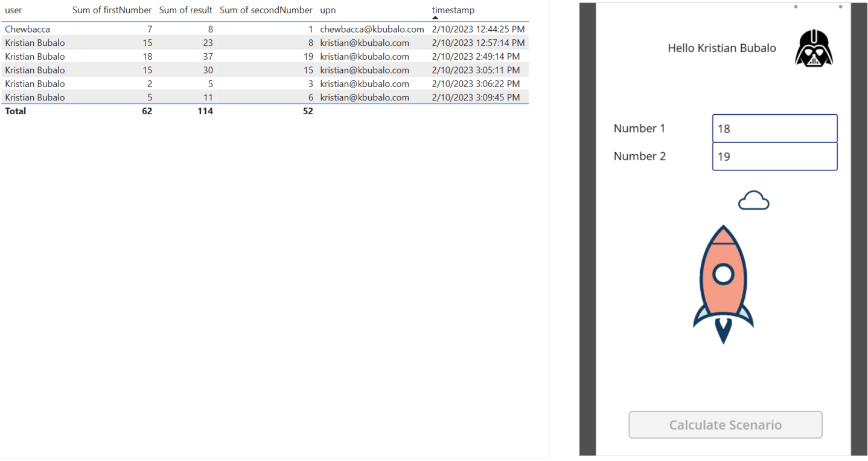The image size is (868, 461).
Task: Select timestamp 2/10/2023 12:57:14 PM
Action: click(478, 43)
